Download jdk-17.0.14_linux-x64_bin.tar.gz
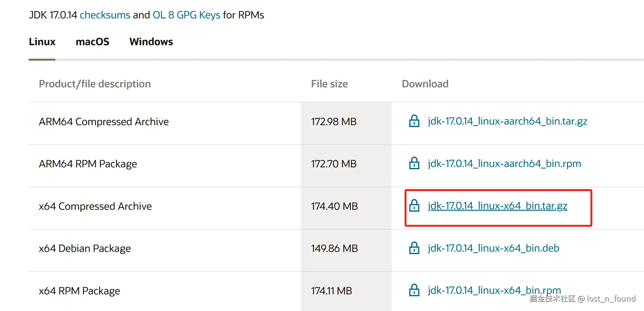The width and height of the screenshot is (644, 311). pyautogui.click(x=497, y=206)
